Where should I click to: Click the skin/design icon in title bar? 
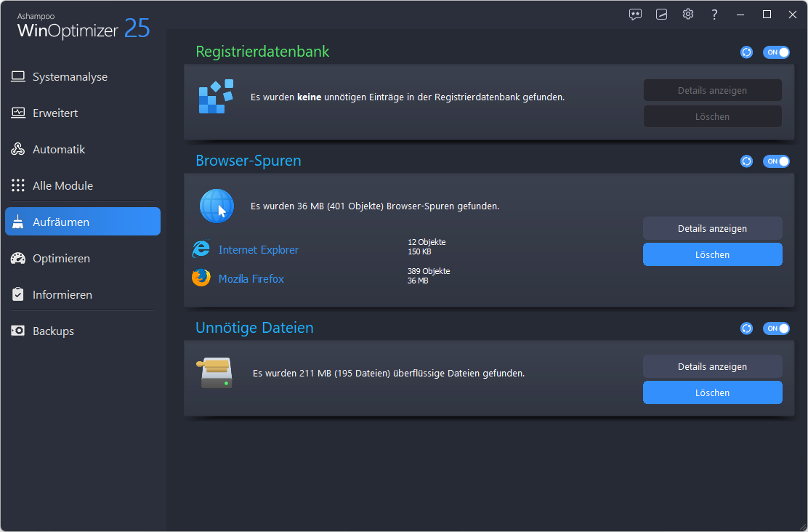(x=661, y=15)
